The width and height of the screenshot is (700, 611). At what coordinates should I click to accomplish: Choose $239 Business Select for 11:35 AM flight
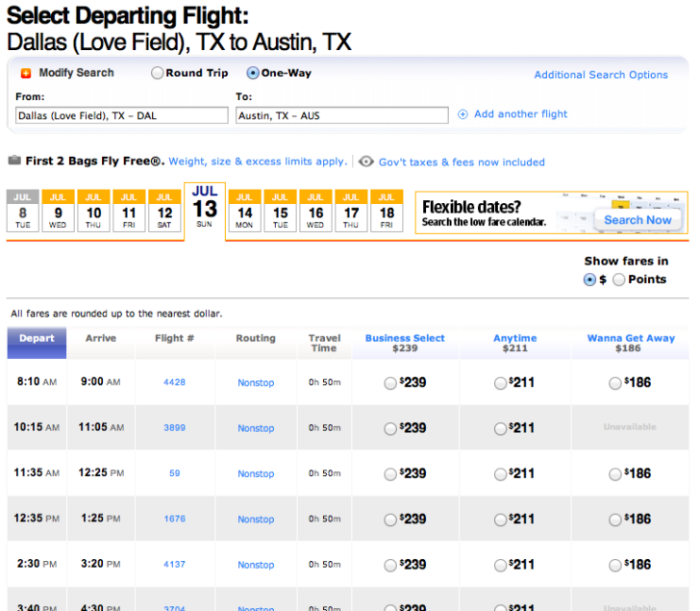(x=390, y=474)
